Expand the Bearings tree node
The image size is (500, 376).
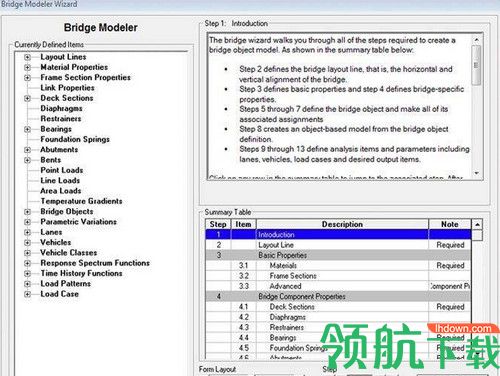[x=27, y=129]
